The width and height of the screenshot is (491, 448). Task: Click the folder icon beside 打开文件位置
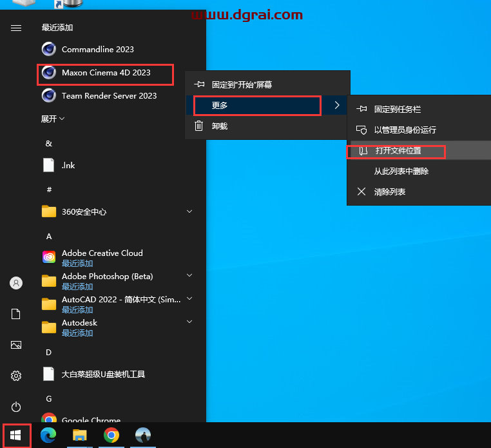(x=363, y=151)
